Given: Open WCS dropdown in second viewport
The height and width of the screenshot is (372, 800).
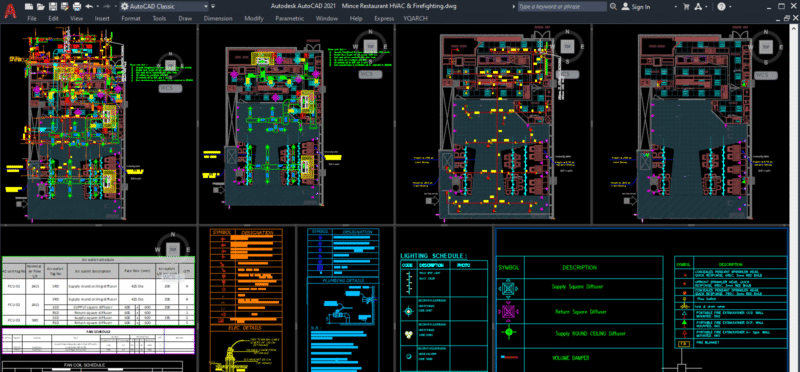Looking at the screenshot, I should (371, 74).
